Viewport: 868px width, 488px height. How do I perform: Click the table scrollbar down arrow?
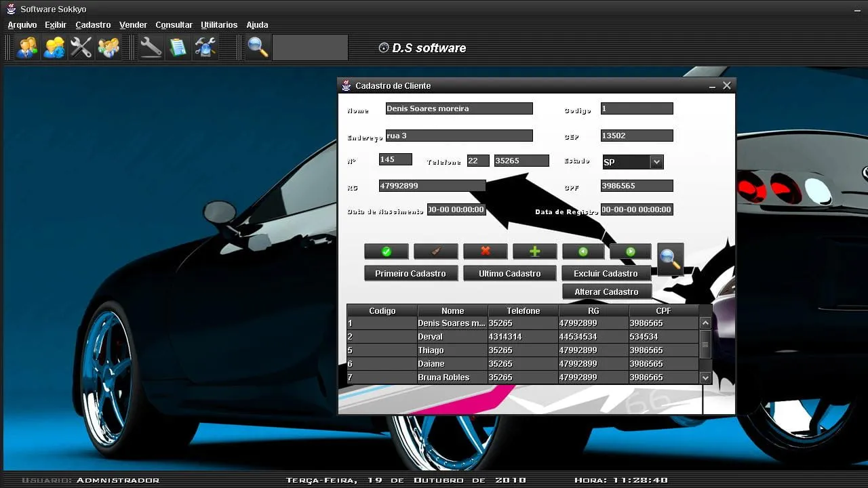[705, 378]
